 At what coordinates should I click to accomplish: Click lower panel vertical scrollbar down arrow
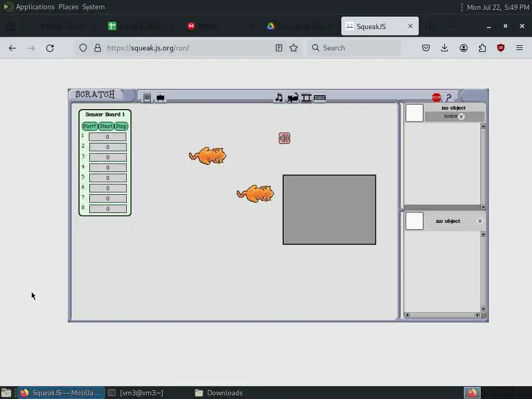[483, 309]
